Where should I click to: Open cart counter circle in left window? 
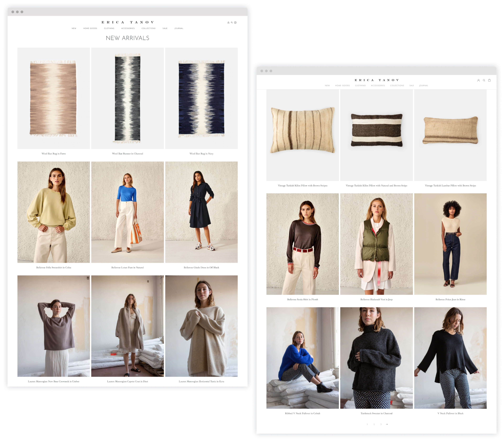click(235, 23)
